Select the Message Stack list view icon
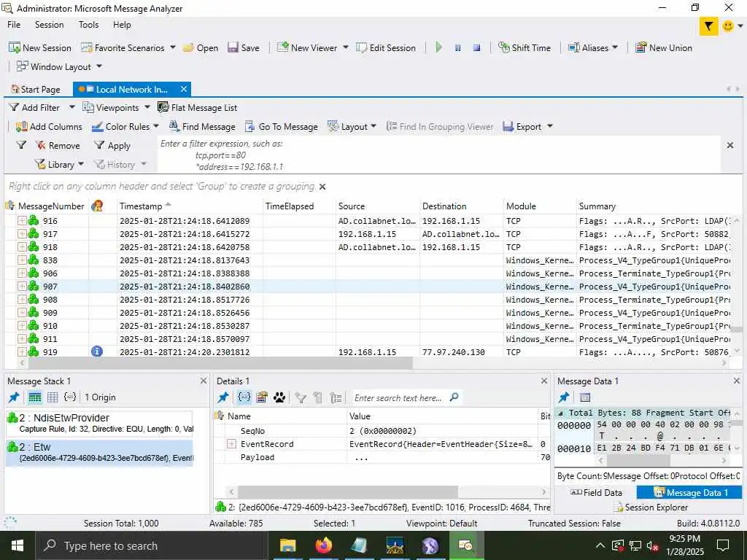Viewport: 747px width, 560px height. point(35,397)
